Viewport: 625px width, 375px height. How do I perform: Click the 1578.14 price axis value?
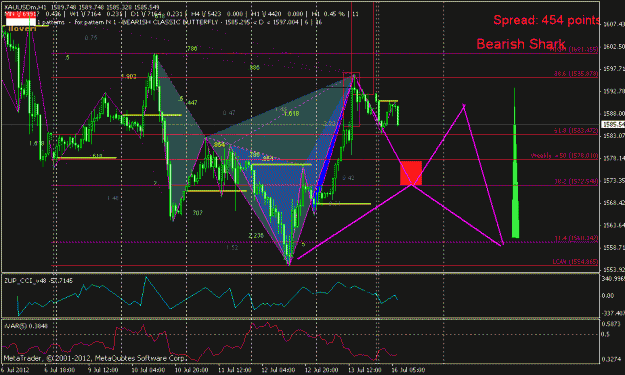click(614, 158)
